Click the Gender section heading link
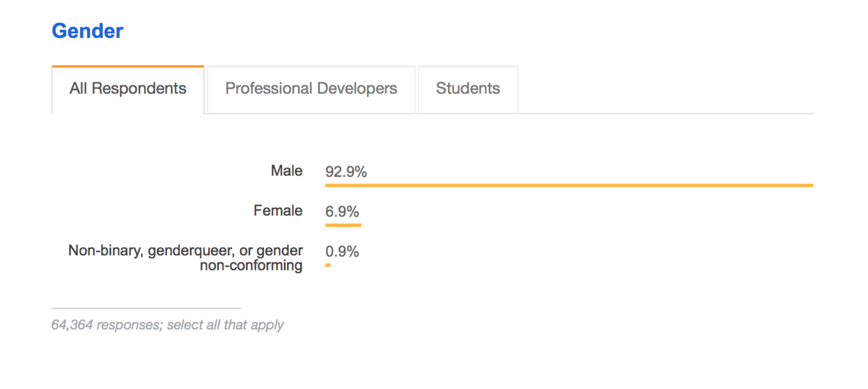Viewport: 868px width, 389px height. [x=87, y=31]
